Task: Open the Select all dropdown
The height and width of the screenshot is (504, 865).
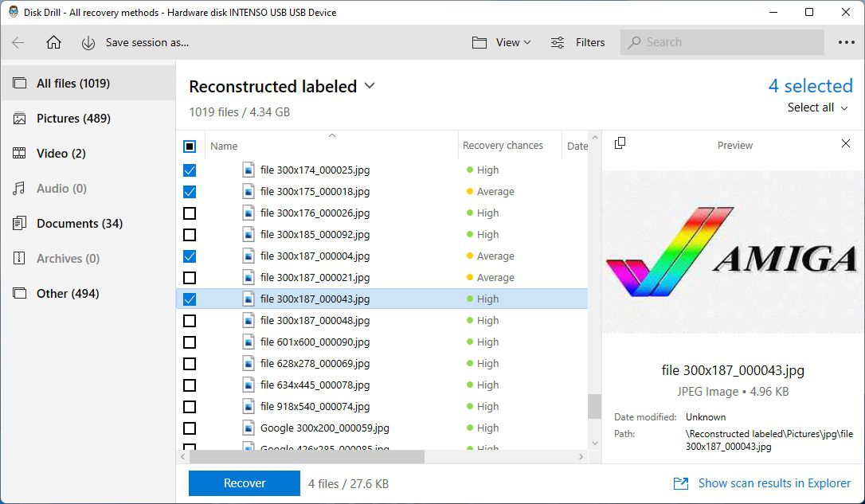Action: click(817, 107)
